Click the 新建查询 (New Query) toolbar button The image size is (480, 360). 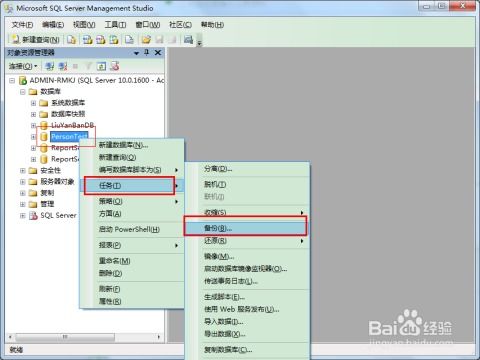click(35, 39)
